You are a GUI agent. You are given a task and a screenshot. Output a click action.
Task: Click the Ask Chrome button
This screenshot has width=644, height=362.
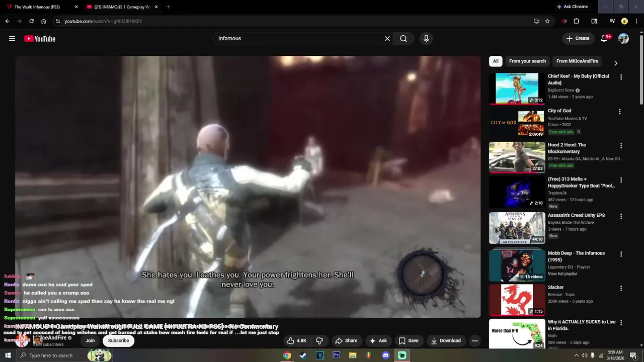(x=572, y=7)
